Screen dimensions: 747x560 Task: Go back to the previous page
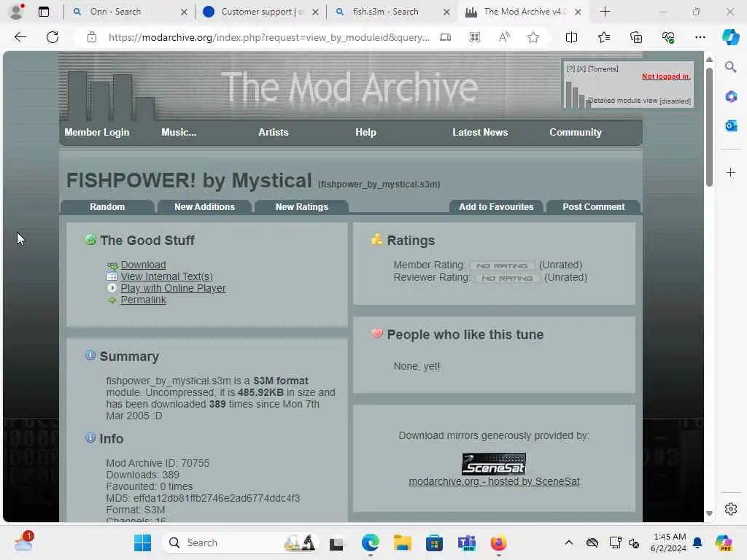click(20, 37)
